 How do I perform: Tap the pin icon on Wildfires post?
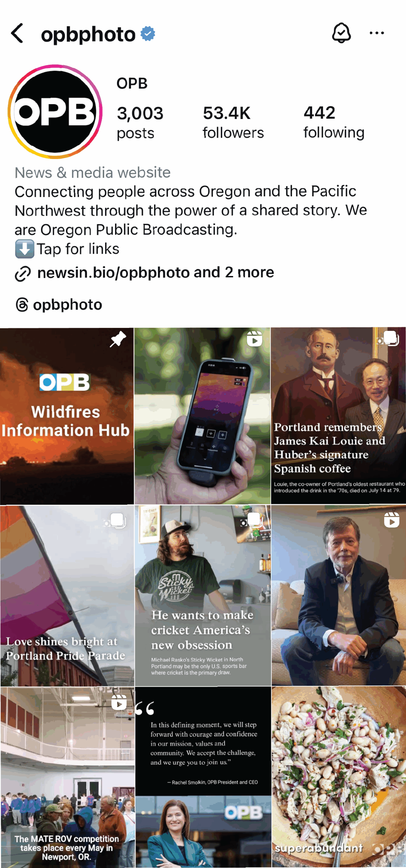click(118, 339)
